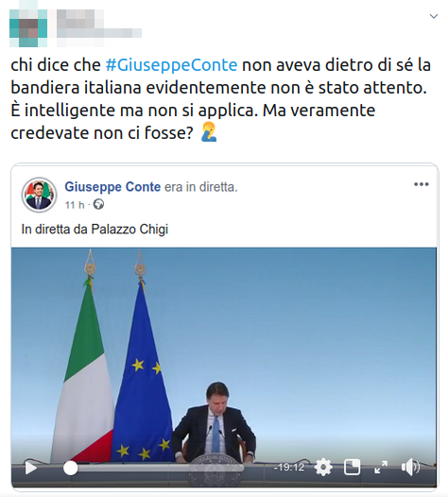Open Giuseppe Conte's Facebook page name
Viewport: 448px width, 497px height.
[112, 187]
